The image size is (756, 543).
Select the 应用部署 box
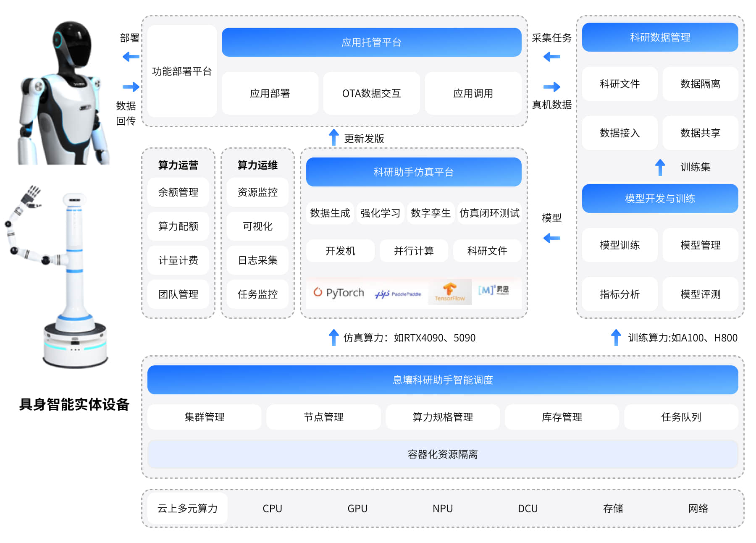coord(270,93)
